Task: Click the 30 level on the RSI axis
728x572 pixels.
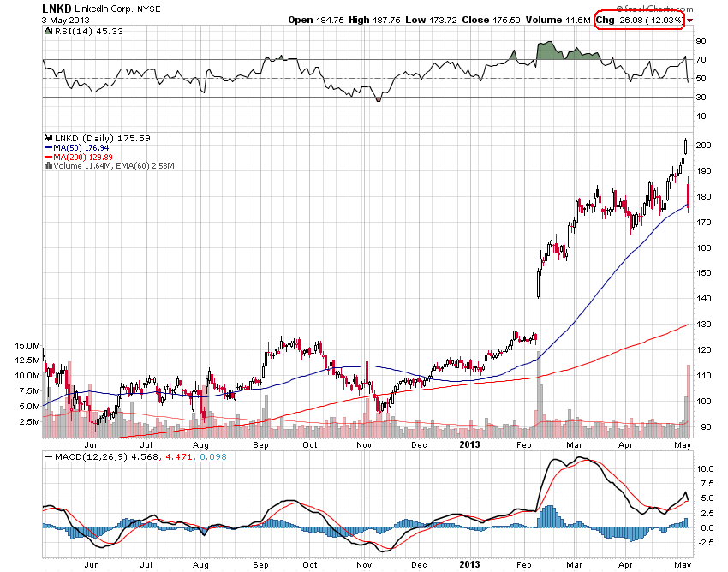Action: 701,98
